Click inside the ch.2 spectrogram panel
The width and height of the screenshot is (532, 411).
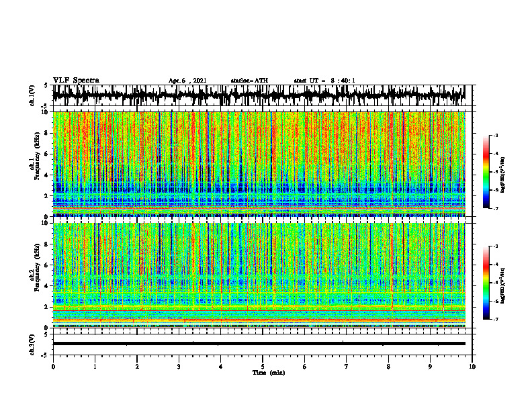(259, 275)
